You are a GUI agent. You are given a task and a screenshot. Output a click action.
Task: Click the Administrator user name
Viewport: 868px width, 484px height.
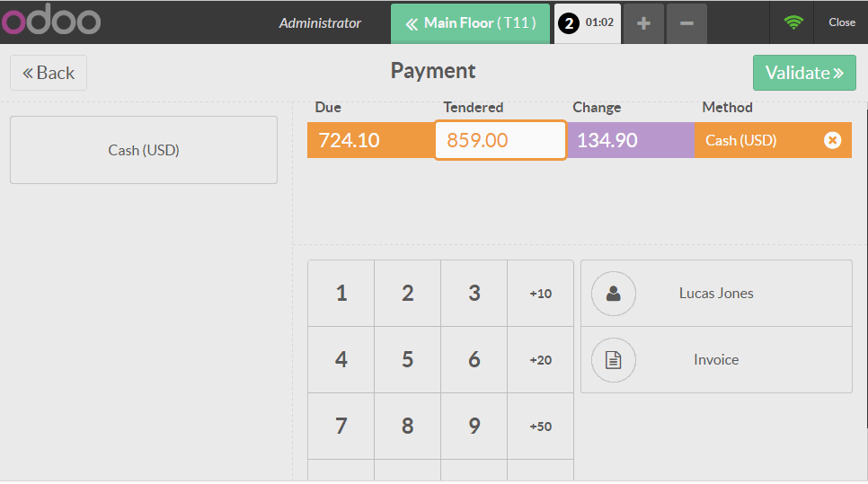[x=320, y=23]
